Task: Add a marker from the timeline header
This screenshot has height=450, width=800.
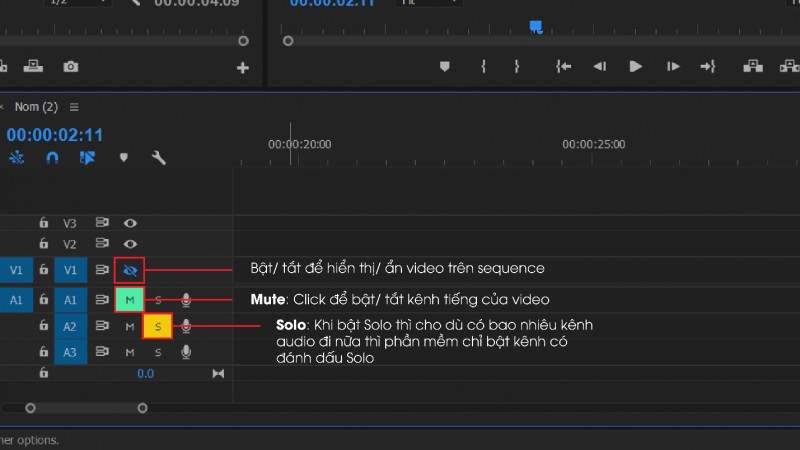Action: 123,158
